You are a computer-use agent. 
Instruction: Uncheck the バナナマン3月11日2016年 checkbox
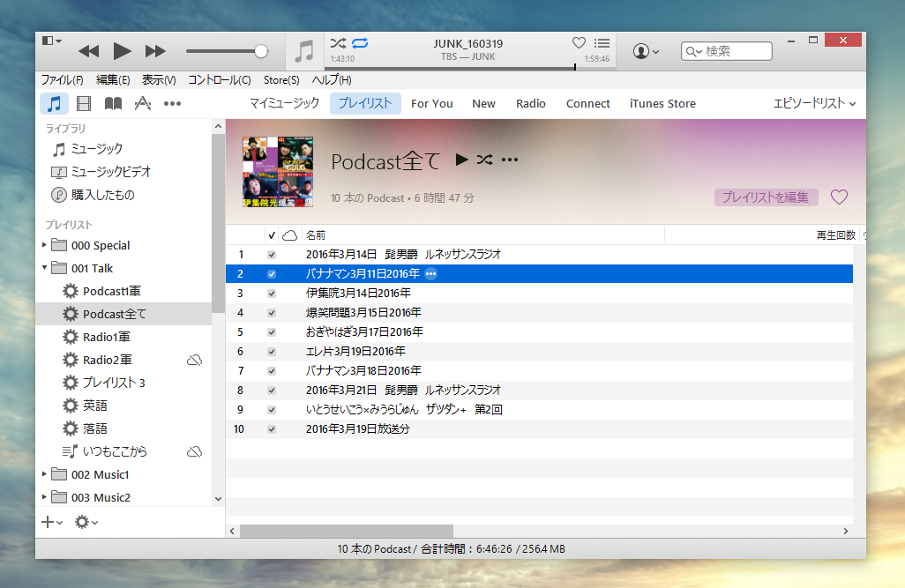pyautogui.click(x=272, y=274)
